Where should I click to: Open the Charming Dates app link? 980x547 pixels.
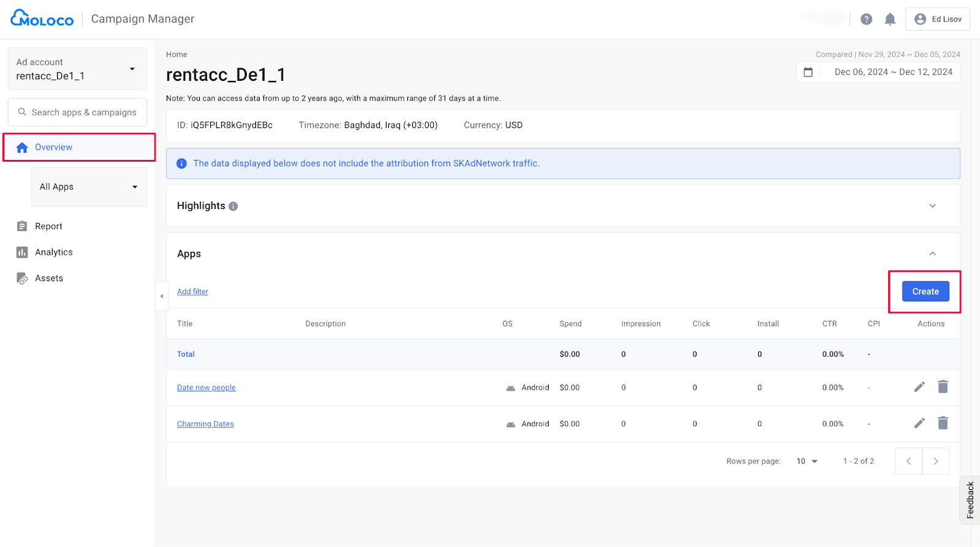pos(205,424)
